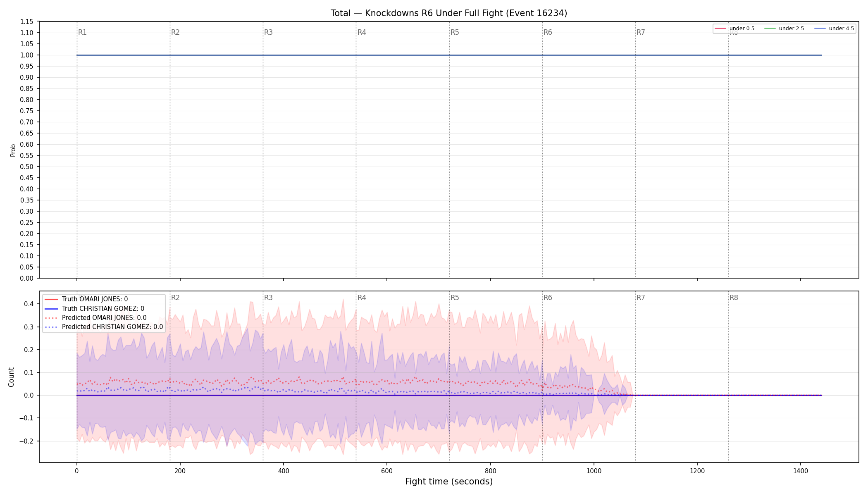Click the R2 round label in Count chart

coord(175,298)
